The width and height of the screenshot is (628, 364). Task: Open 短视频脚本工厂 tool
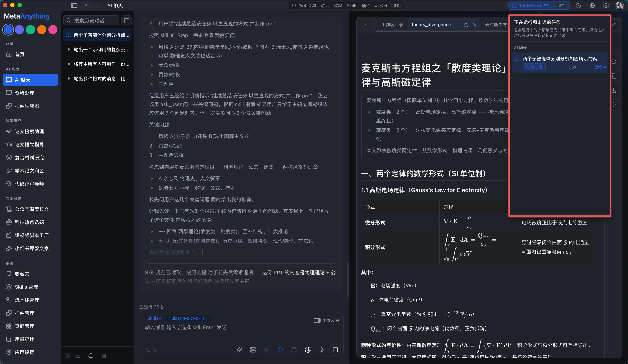[30, 235]
